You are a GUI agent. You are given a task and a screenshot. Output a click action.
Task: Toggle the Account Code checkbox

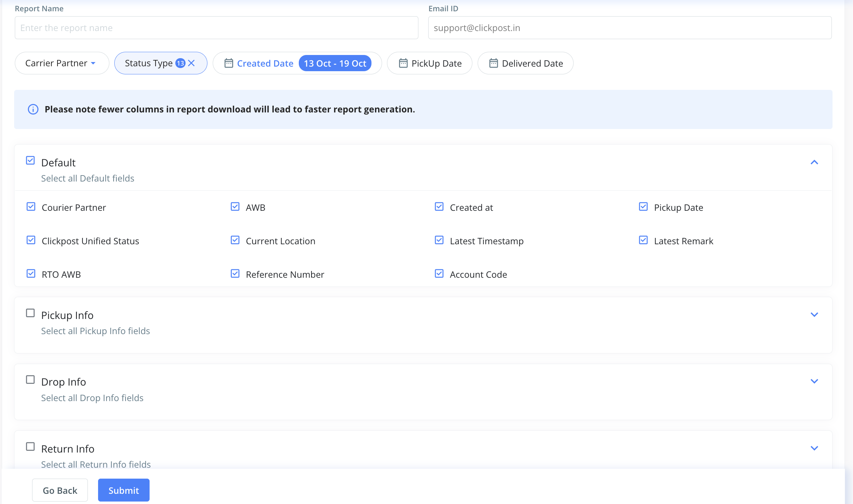pos(439,273)
